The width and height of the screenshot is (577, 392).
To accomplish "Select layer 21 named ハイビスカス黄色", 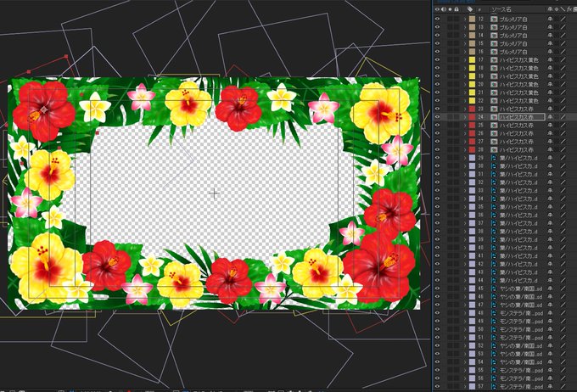I will click(x=519, y=92).
